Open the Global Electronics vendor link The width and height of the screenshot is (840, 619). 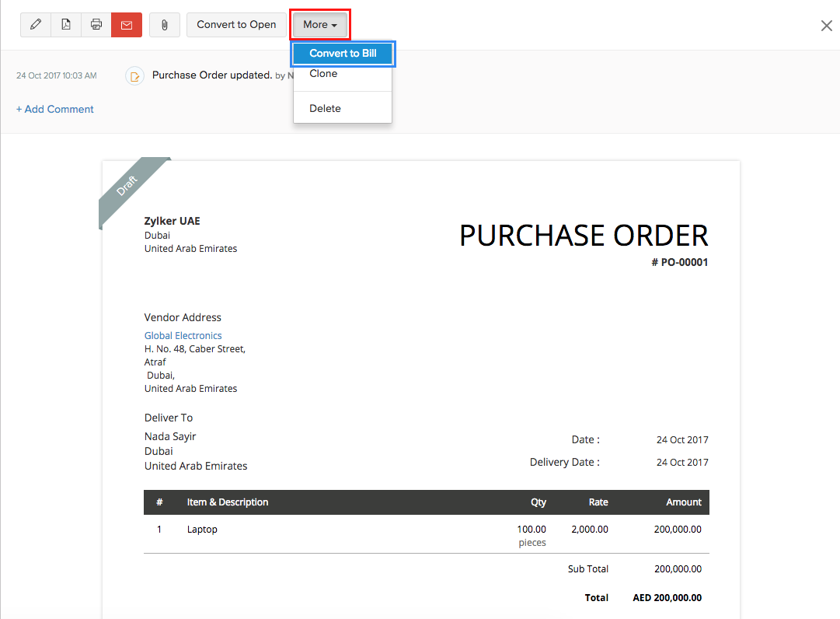click(x=183, y=335)
